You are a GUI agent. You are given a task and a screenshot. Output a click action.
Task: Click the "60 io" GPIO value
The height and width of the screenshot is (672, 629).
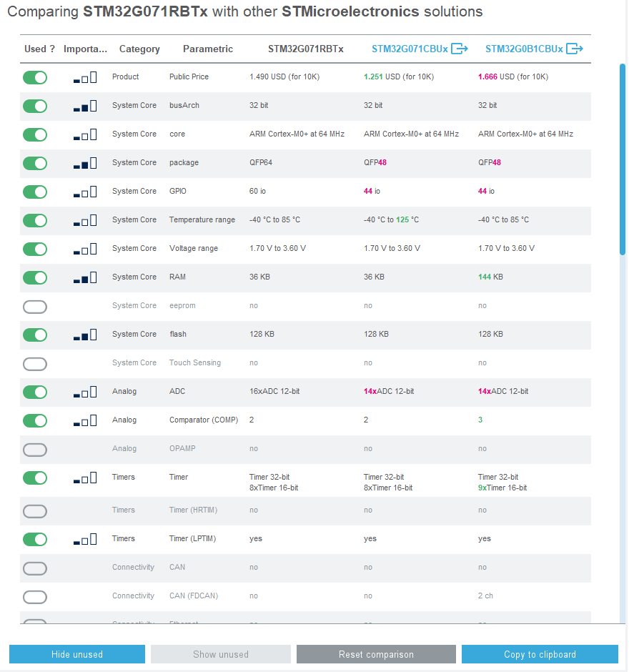tap(257, 191)
